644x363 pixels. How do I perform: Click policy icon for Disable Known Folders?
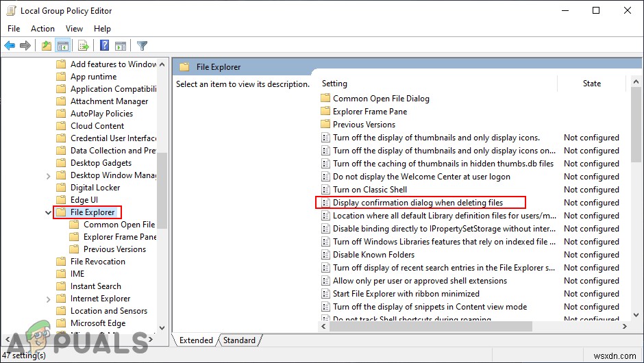[325, 255]
